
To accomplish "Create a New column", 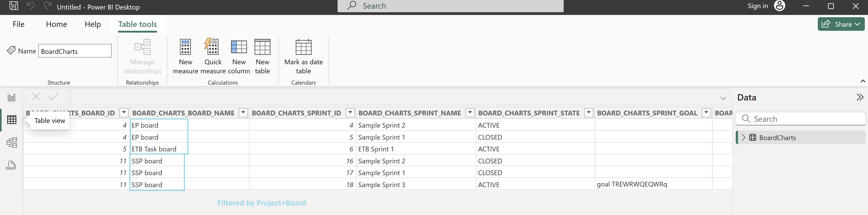I will 239,56.
